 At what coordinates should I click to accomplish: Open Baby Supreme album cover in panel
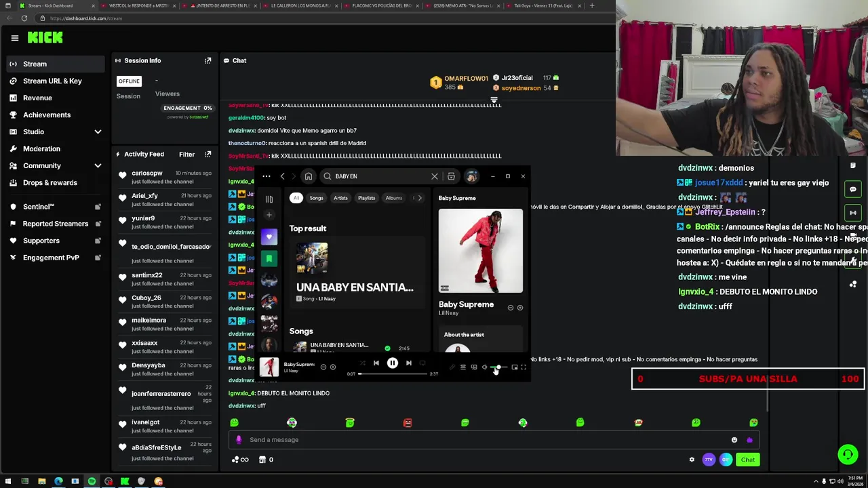point(480,251)
